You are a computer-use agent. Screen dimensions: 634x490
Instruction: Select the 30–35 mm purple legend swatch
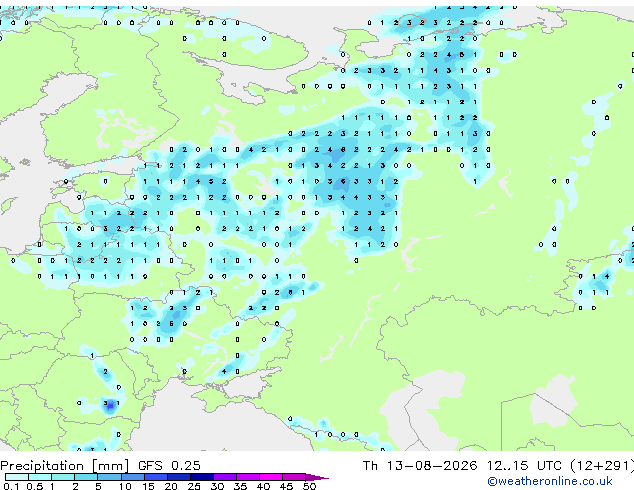coord(225,477)
